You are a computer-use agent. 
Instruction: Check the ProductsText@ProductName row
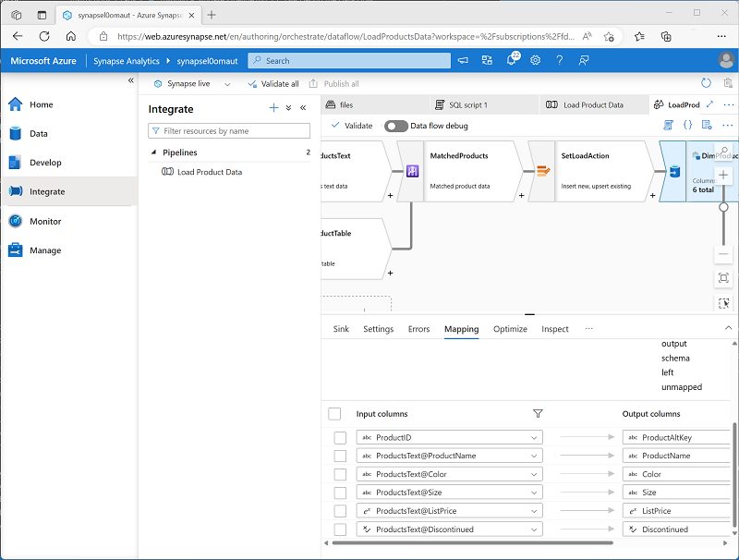point(340,456)
